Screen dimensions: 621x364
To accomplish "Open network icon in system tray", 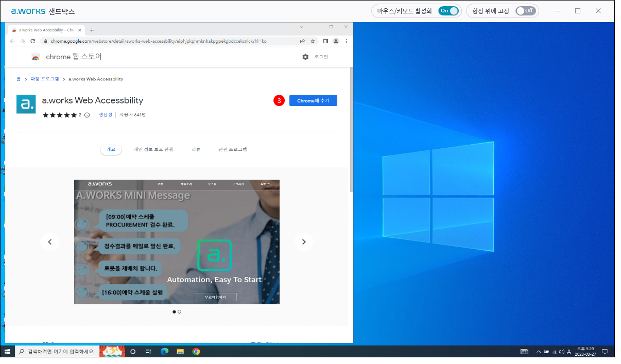I will tap(554, 352).
